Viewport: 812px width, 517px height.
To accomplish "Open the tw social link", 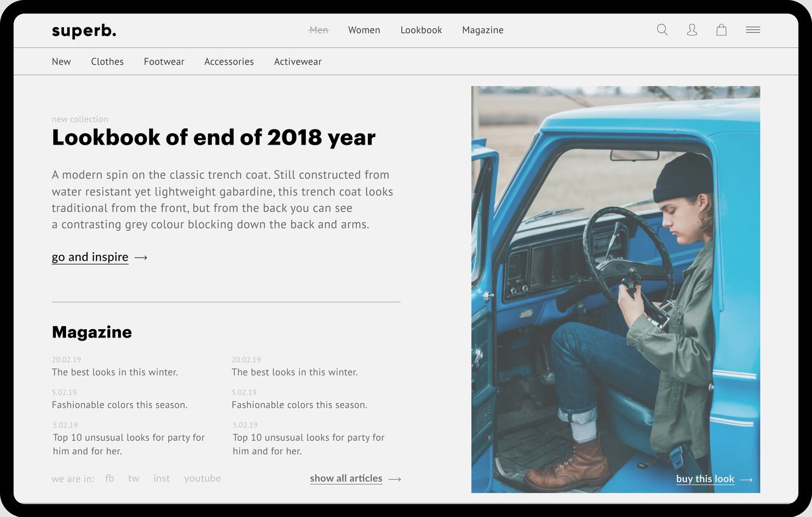I will (x=134, y=478).
